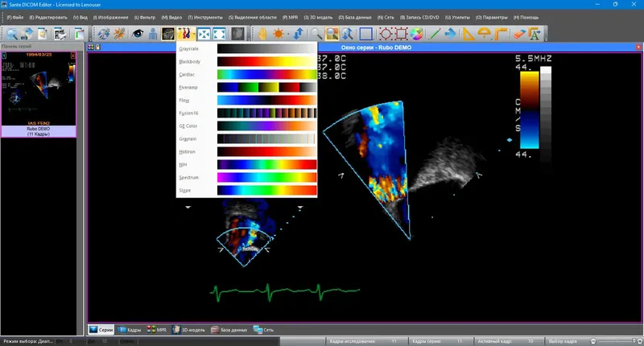Open the Файл menu

[x=15, y=18]
